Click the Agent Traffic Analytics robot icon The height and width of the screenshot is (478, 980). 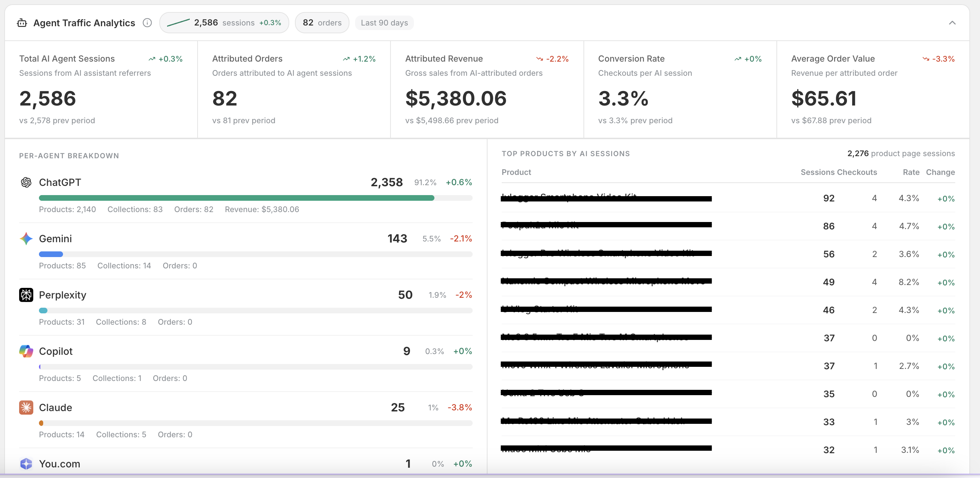click(x=22, y=23)
